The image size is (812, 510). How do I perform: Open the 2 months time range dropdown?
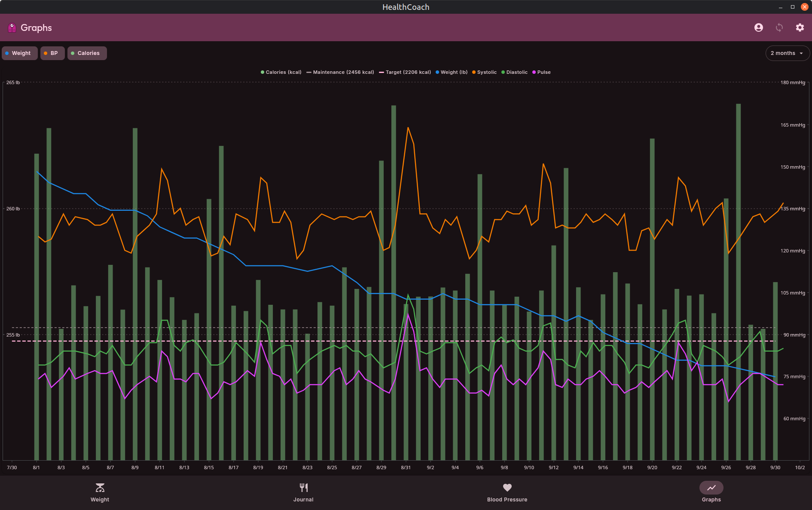[787, 53]
